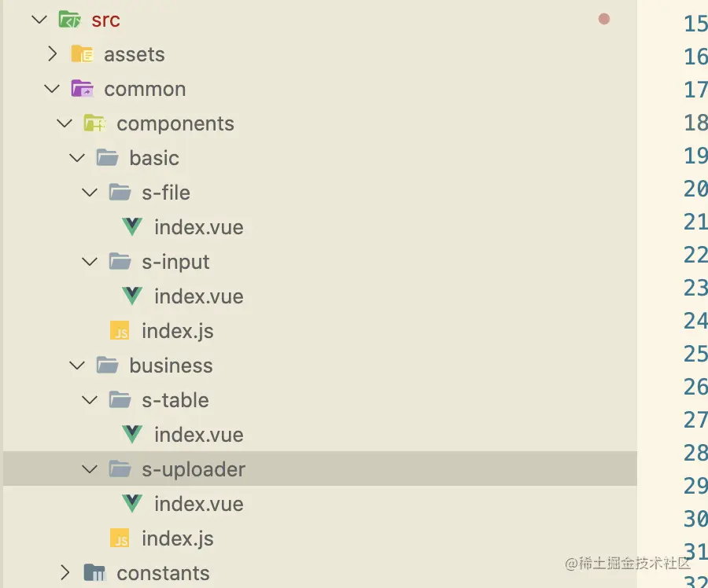Click the Vue icon under s-file
Image resolution: width=708 pixels, height=588 pixels.
[132, 227]
